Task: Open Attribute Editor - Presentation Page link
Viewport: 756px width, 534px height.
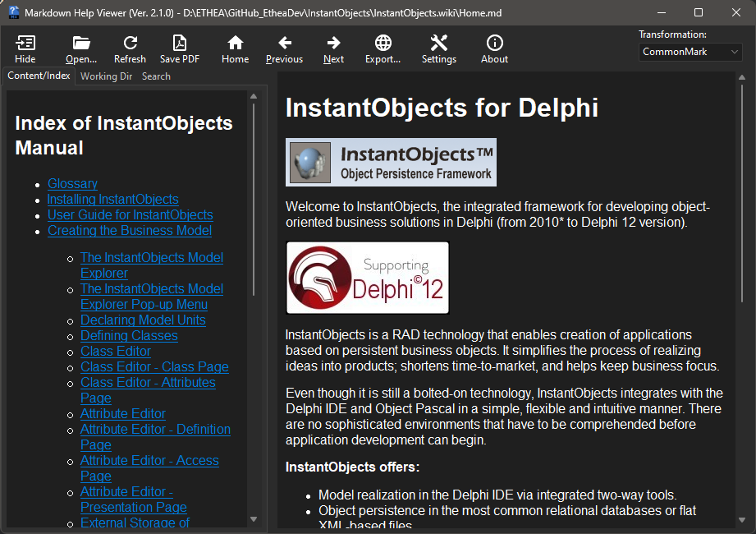Action: [x=134, y=499]
